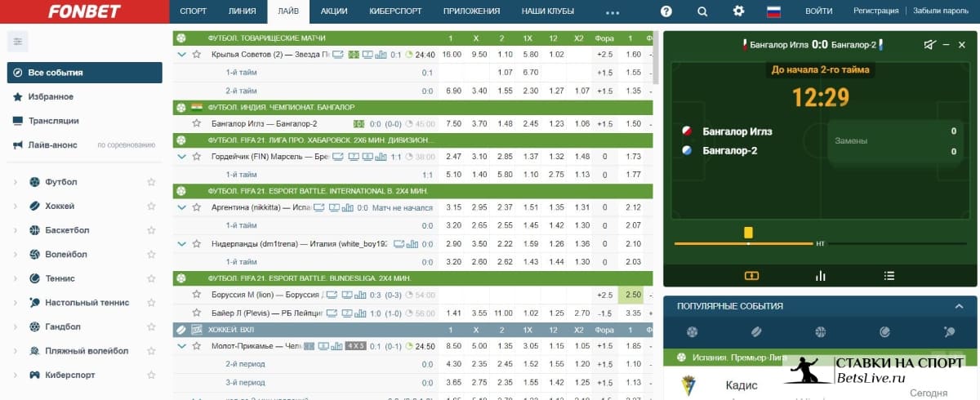This screenshot has width=980, height=400.
Task: Select hockey icon in popular events
Action: click(x=756, y=332)
